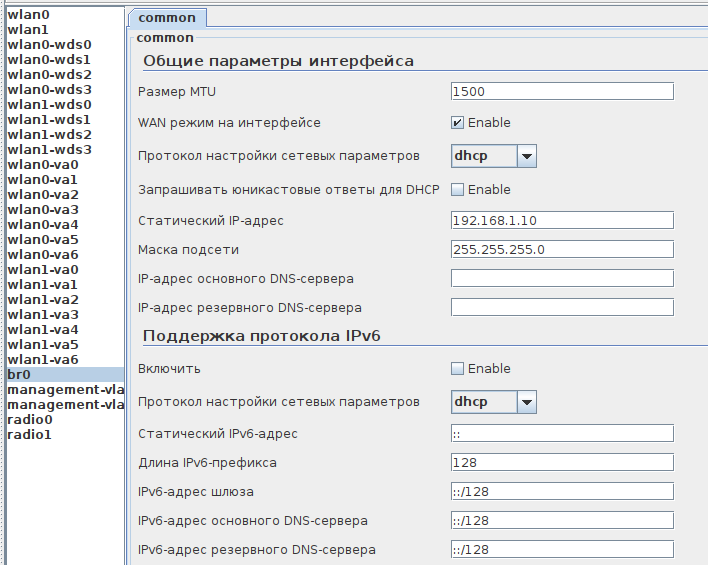708x565 pixels.
Task: Select wlan0 interface in the list
Action: point(27,15)
